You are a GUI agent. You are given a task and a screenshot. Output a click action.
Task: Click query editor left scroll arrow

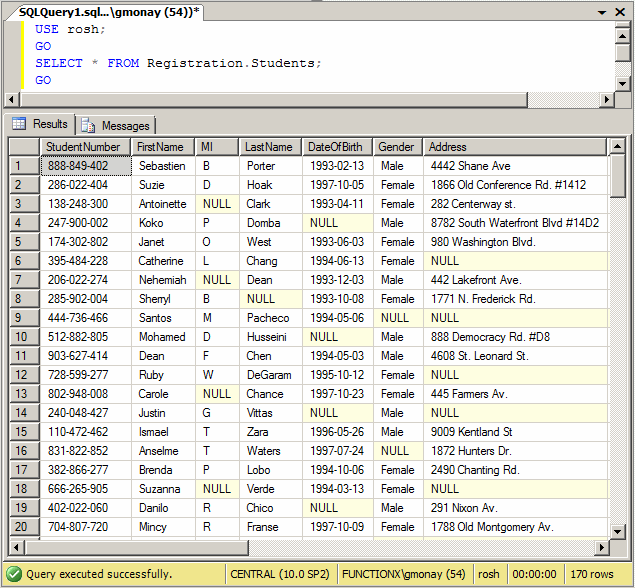coord(11,99)
